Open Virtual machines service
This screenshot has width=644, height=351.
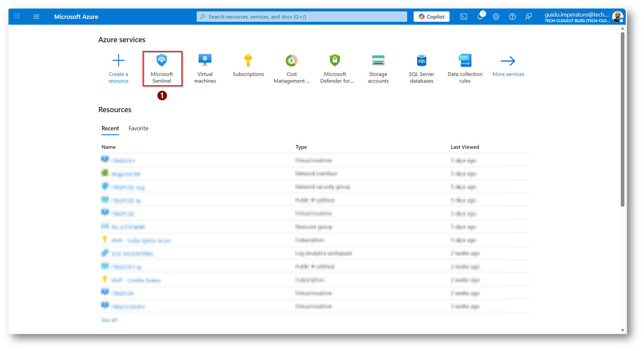click(x=205, y=68)
